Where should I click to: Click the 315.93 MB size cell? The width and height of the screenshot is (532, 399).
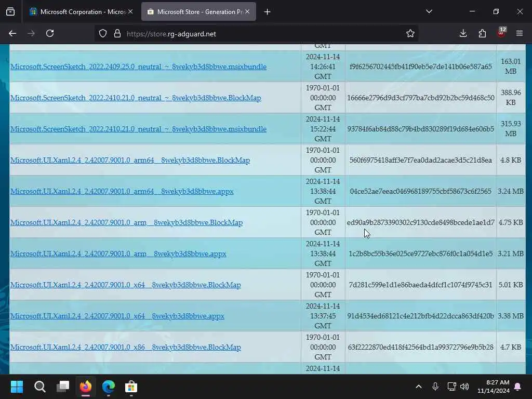pyautogui.click(x=511, y=129)
